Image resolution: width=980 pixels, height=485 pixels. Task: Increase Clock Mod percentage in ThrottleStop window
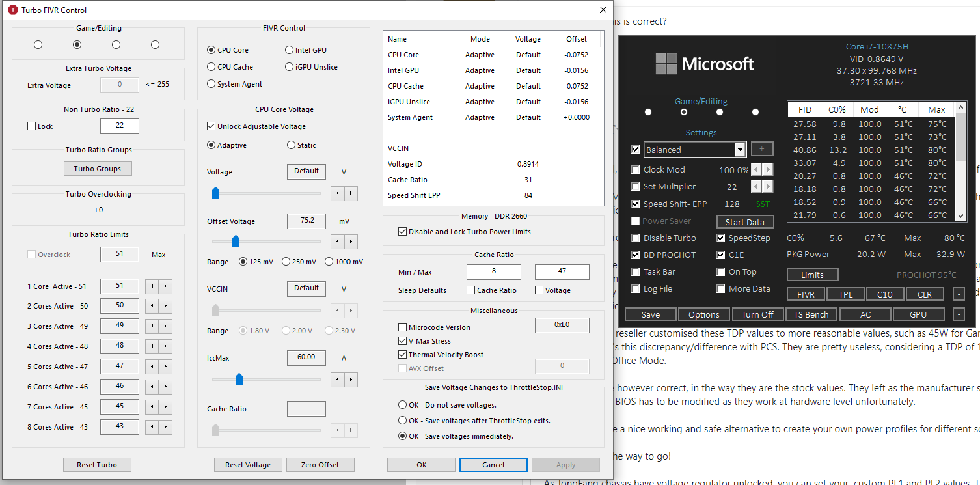769,170
